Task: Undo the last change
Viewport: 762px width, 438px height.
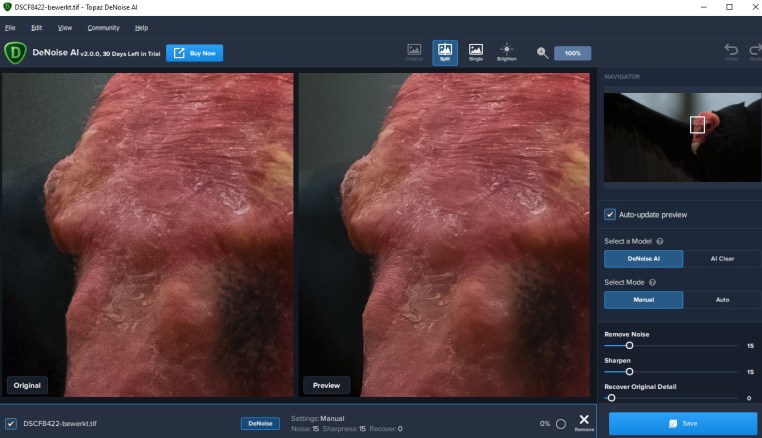Action: coord(730,52)
